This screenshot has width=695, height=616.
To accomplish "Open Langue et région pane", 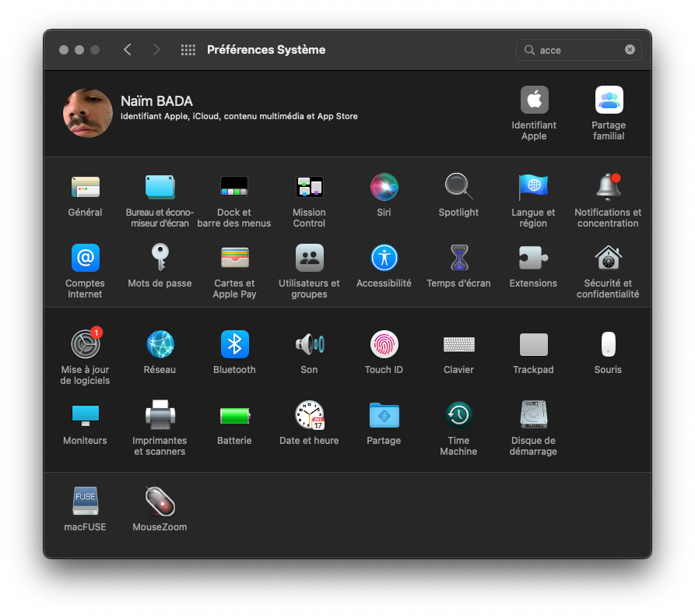I will [533, 187].
